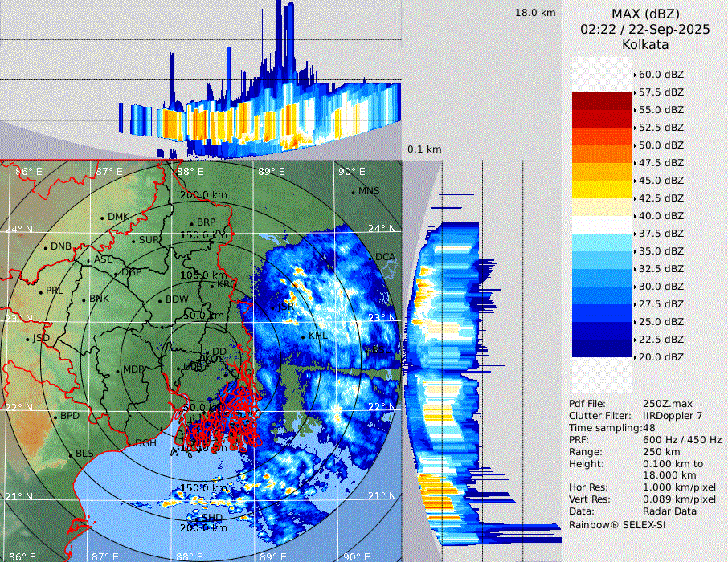The image size is (728, 562).
Task: Click the Kolkata radar name text
Action: (x=645, y=44)
